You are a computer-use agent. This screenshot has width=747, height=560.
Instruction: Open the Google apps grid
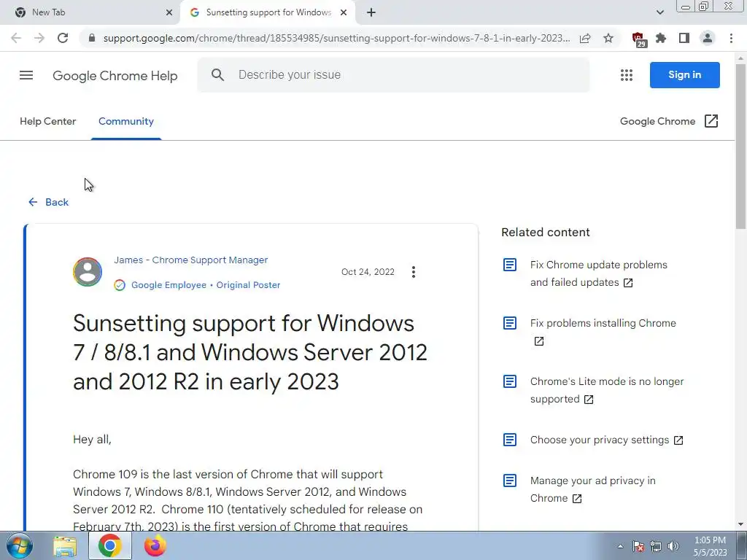click(627, 75)
